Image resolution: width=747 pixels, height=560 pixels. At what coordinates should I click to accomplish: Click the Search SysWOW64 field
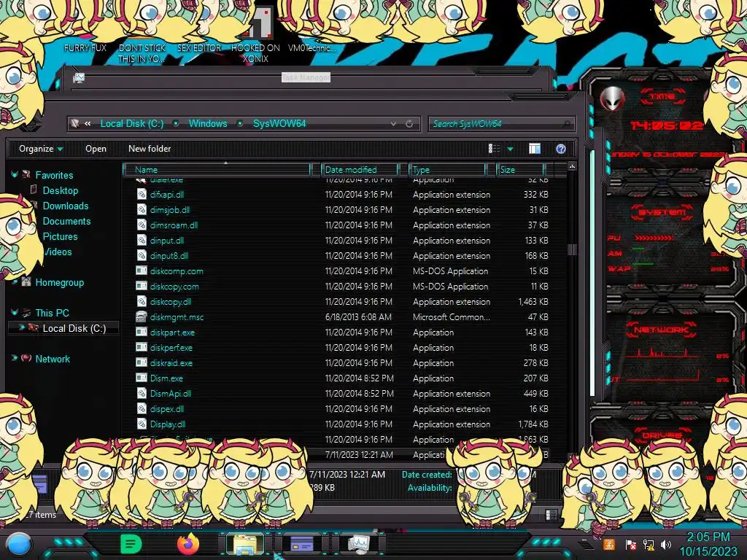coord(501,124)
